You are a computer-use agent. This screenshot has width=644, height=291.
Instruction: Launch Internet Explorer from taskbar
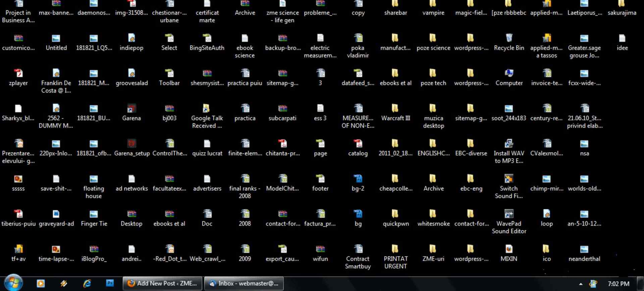point(87,283)
